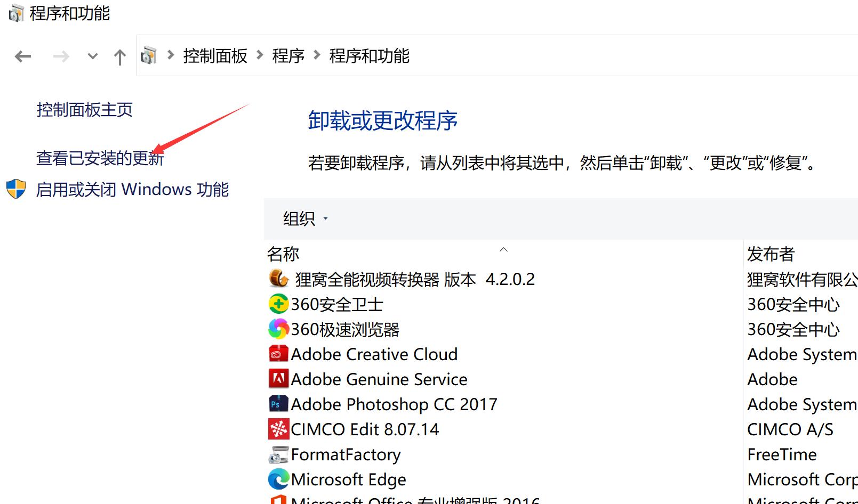Image resolution: width=858 pixels, height=504 pixels.
Task: Select the CIMCO Edit 8.07.14 icon
Action: tap(277, 429)
